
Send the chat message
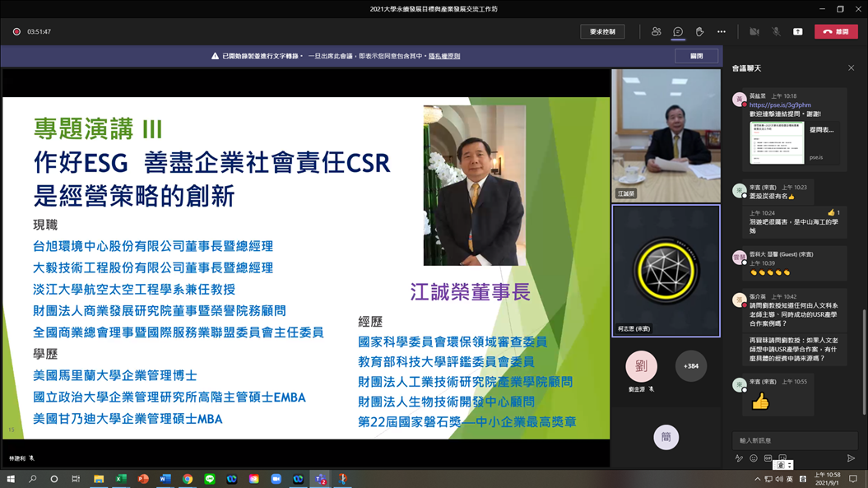(x=851, y=459)
